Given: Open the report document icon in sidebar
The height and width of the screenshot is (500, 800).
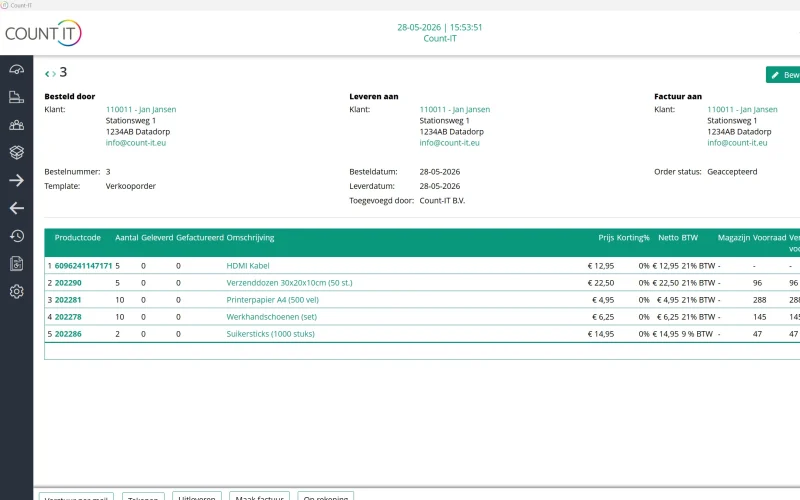Looking at the screenshot, I should tap(16, 263).
